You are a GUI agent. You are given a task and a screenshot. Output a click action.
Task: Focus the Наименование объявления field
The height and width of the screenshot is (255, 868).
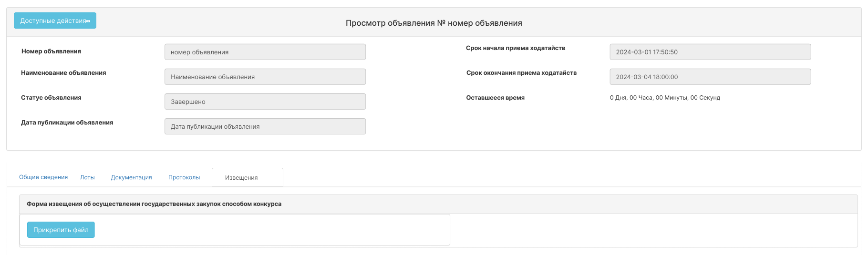point(265,77)
